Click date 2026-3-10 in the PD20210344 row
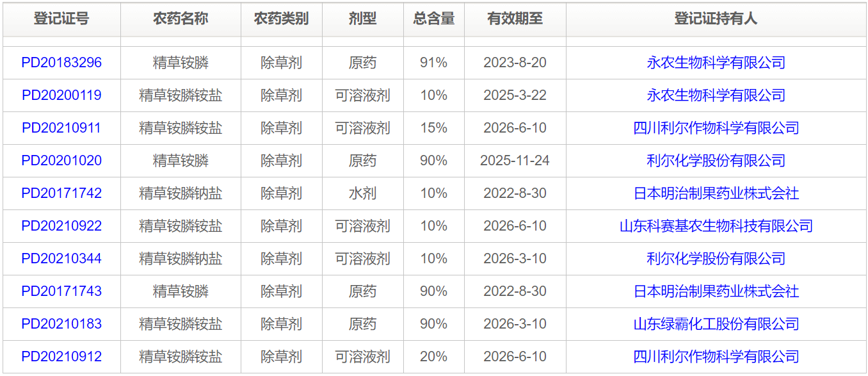This screenshot has height=376, width=868. pyautogui.click(x=515, y=259)
